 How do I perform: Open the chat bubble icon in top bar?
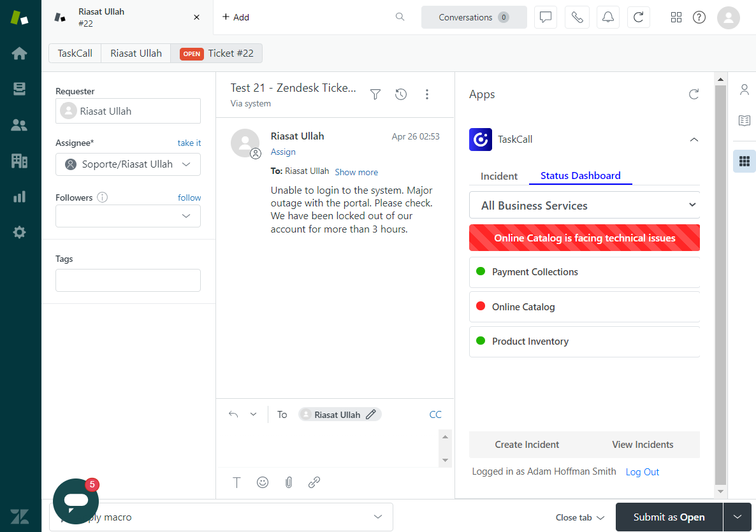click(546, 17)
